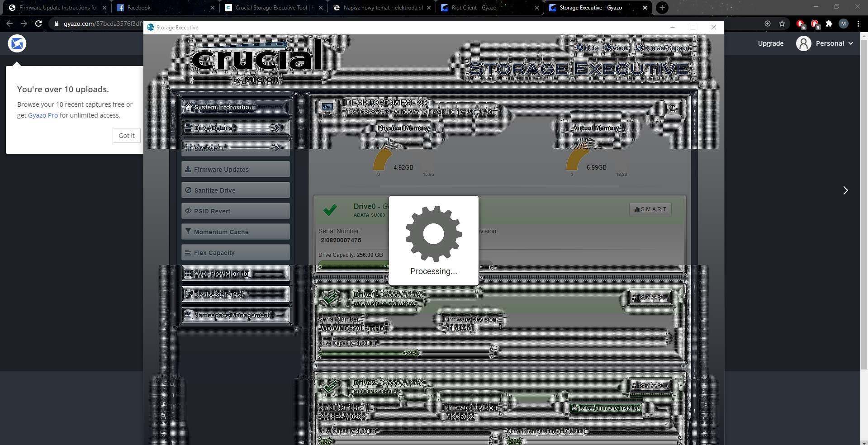Open PSID Revert section
Viewport: 868px width, 445px height.
[236, 211]
